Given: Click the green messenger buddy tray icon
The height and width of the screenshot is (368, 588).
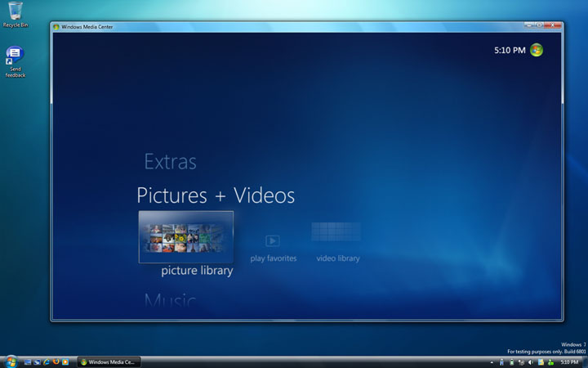Looking at the screenshot, I should 550,362.
